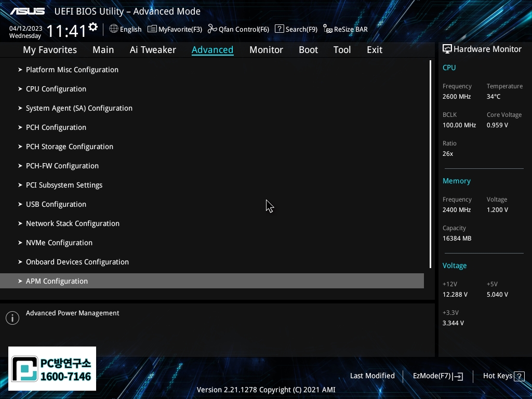This screenshot has width=532, height=399.
Task: Expand the USB Configuration arrow
Action: pyautogui.click(x=20, y=204)
